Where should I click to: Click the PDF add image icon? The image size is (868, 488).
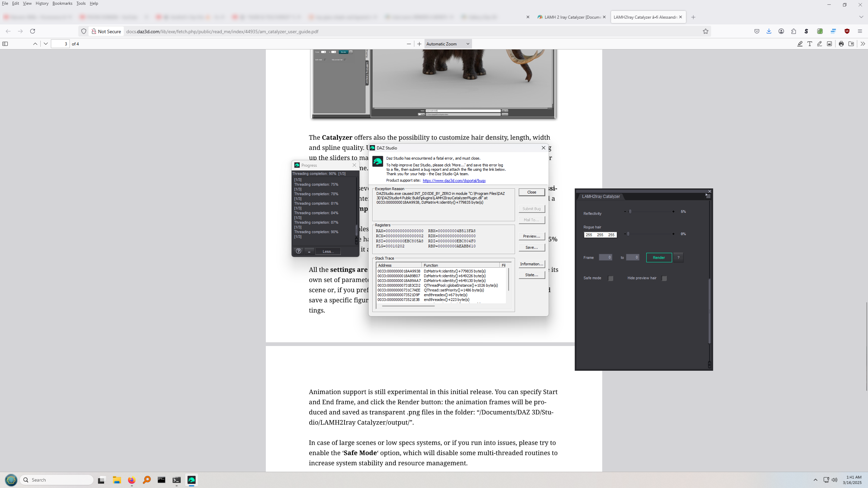(x=829, y=44)
